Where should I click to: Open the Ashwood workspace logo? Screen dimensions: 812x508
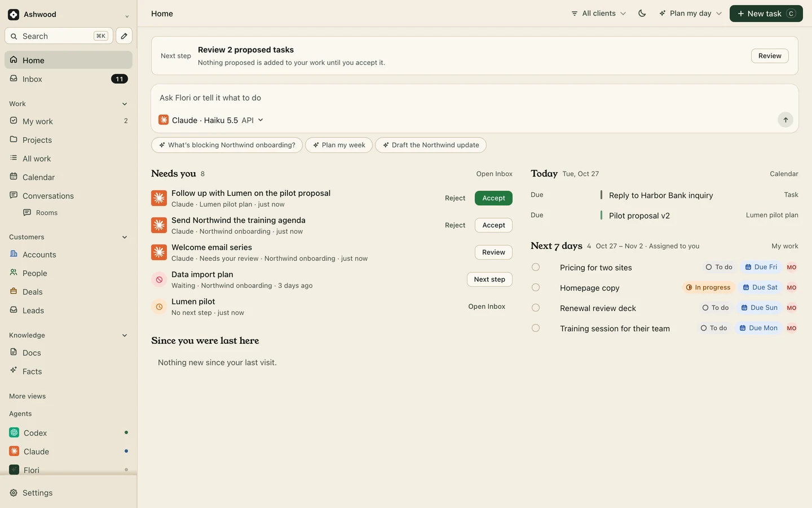(x=14, y=15)
